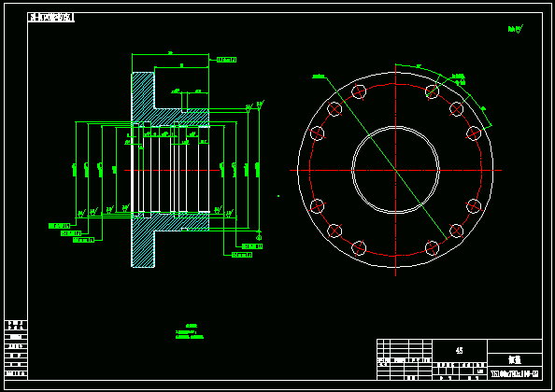Select the part name cell above drawing number

515,359
